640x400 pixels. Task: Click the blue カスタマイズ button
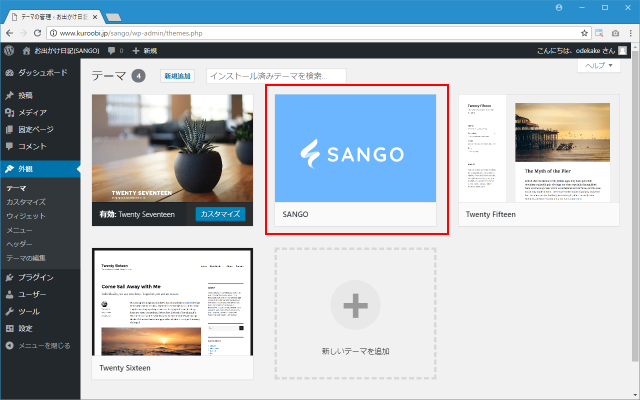(x=220, y=214)
